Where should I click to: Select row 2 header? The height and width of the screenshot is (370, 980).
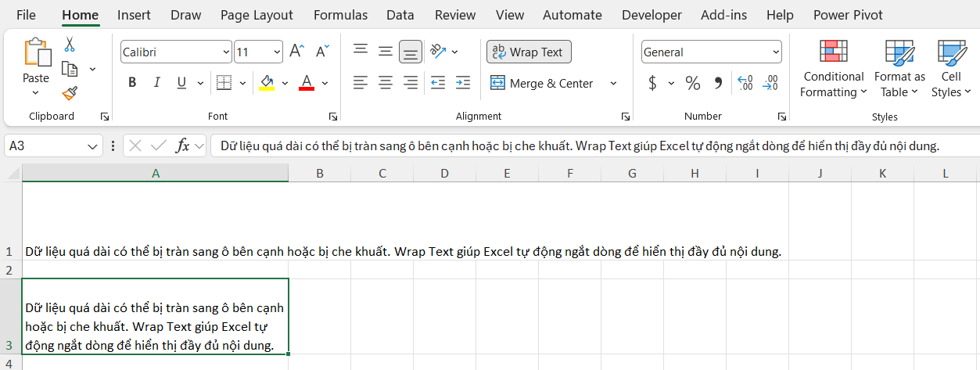coord(10,270)
